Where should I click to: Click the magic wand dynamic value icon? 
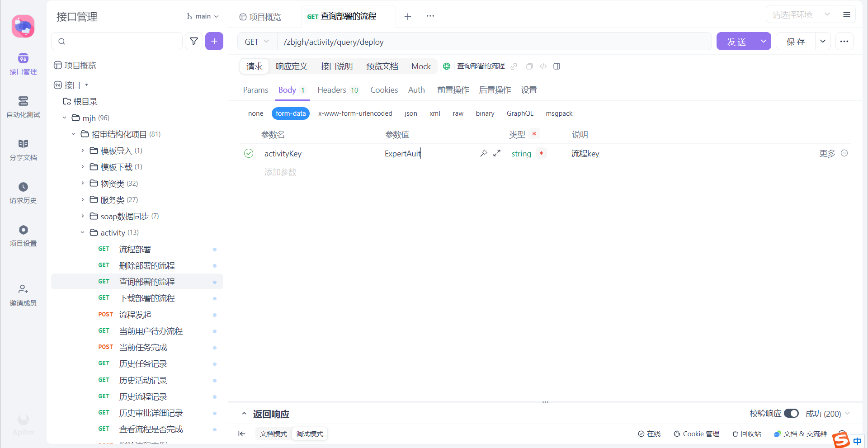click(484, 153)
